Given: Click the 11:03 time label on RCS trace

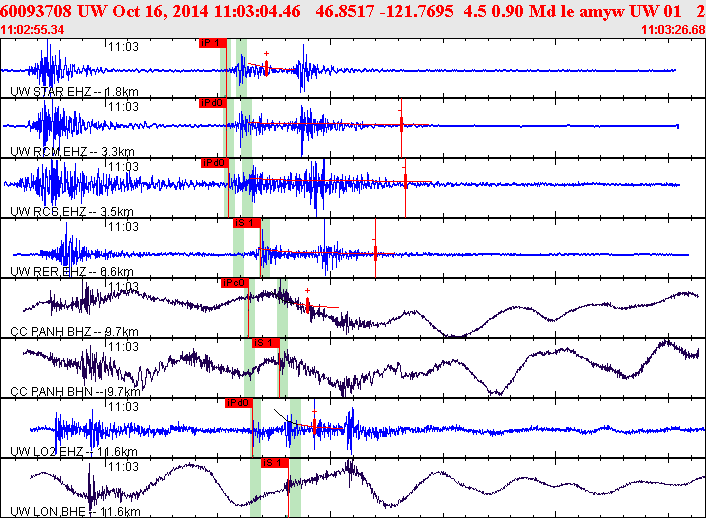Looking at the screenshot, I should [123, 167].
